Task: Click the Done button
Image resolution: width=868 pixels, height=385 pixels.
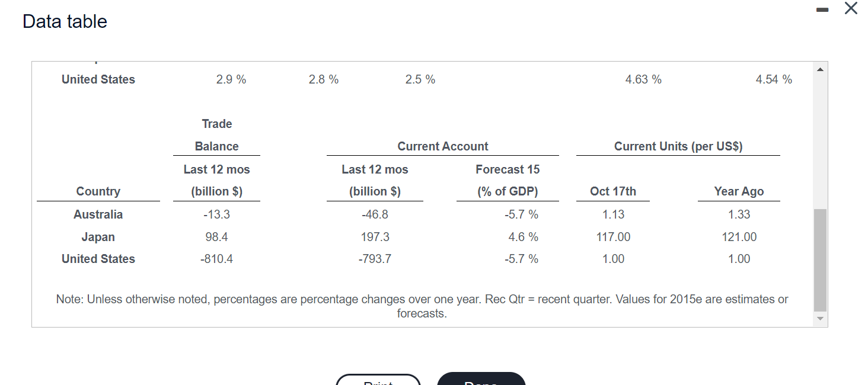Action: click(481, 382)
